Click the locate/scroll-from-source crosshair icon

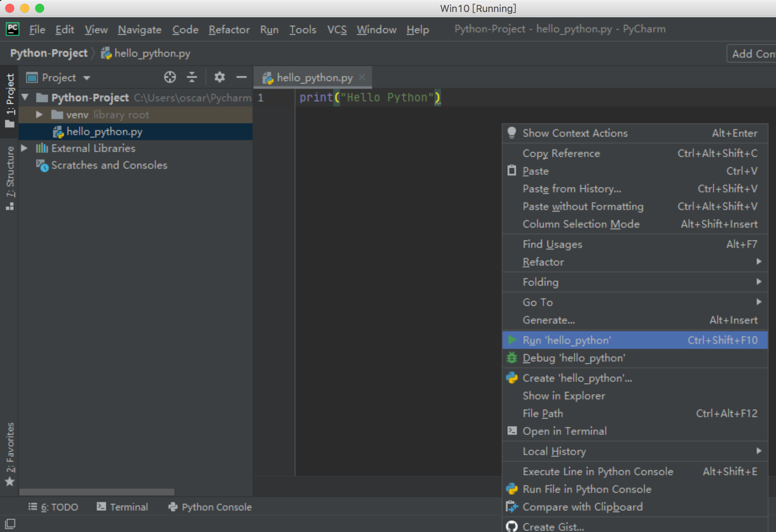170,77
